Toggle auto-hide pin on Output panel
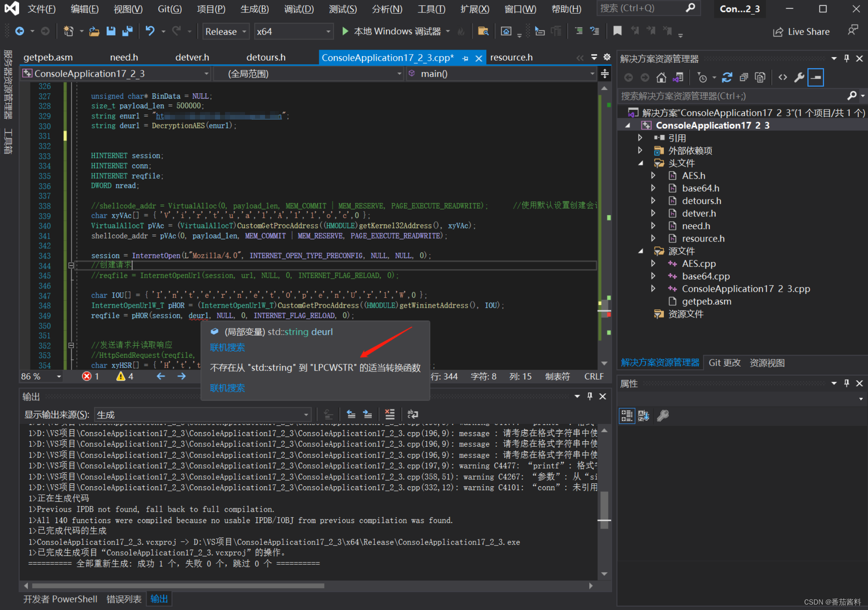This screenshot has height=610, width=868. pyautogui.click(x=590, y=396)
